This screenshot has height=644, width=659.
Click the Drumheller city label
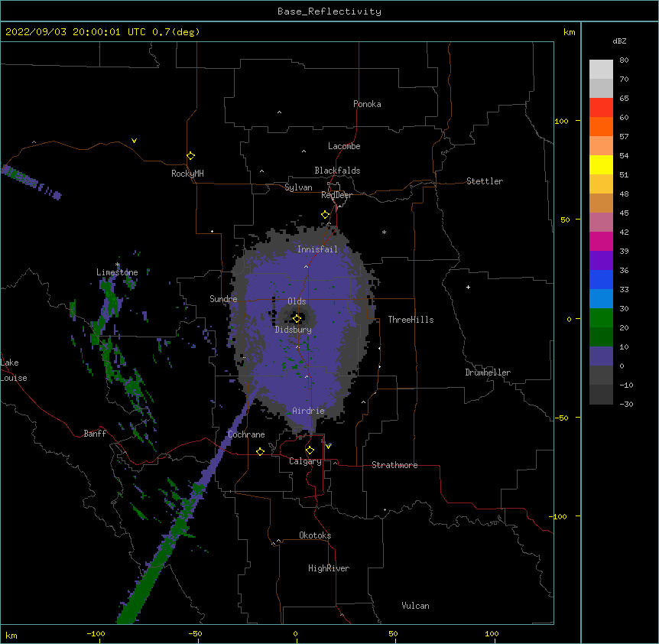[488, 372]
